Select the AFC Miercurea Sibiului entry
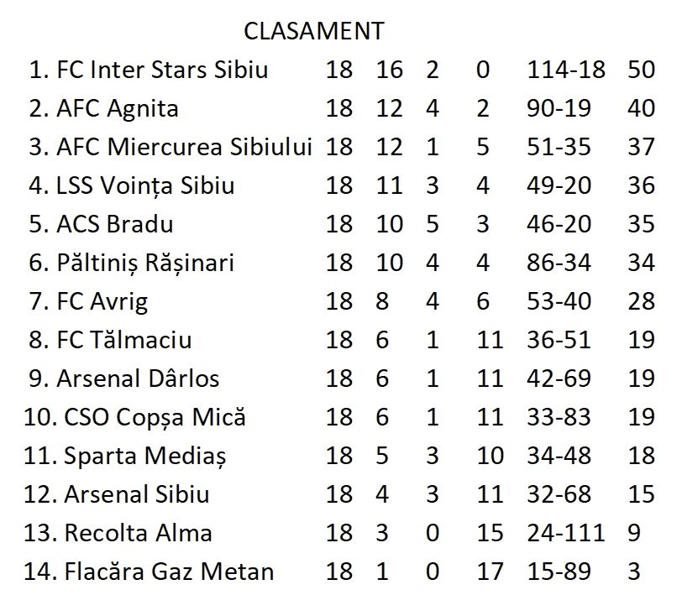Screen dimensions: 687x616 tap(184, 147)
